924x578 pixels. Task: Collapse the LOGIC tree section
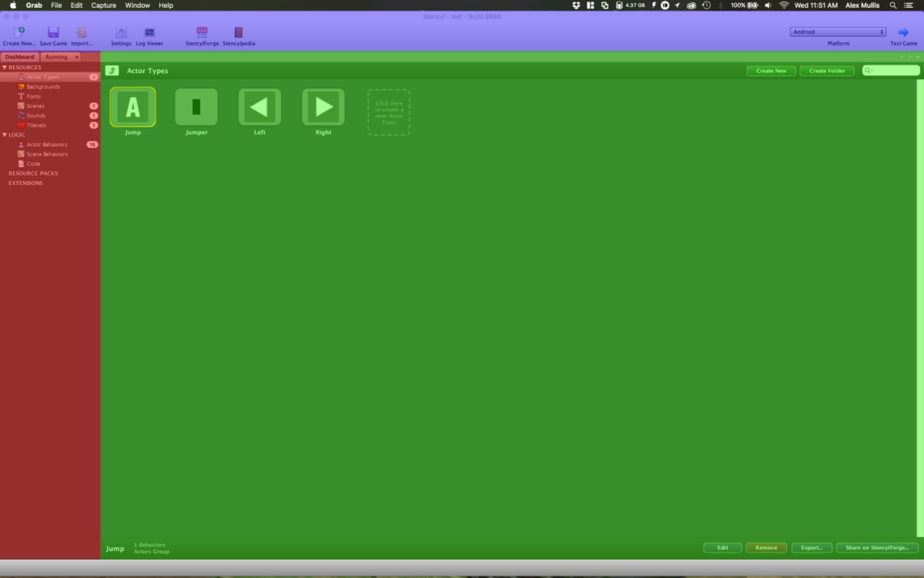tap(5, 135)
